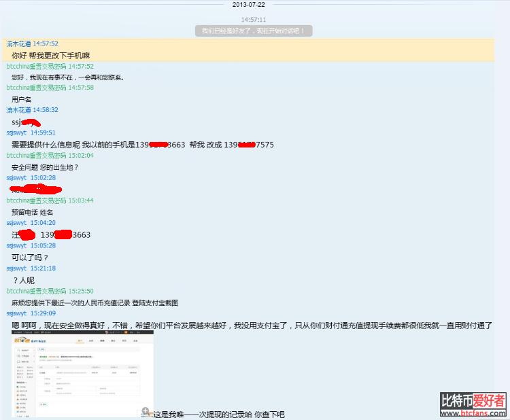Select the message 麻烦您提供下最近一次的人民币充值记录
Image resolution: width=510 pixels, height=420 pixels.
[x=95, y=303]
